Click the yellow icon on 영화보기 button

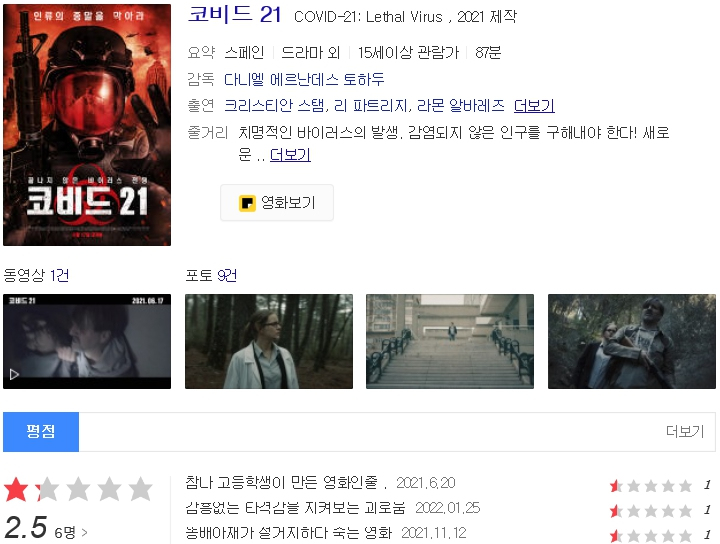247,203
